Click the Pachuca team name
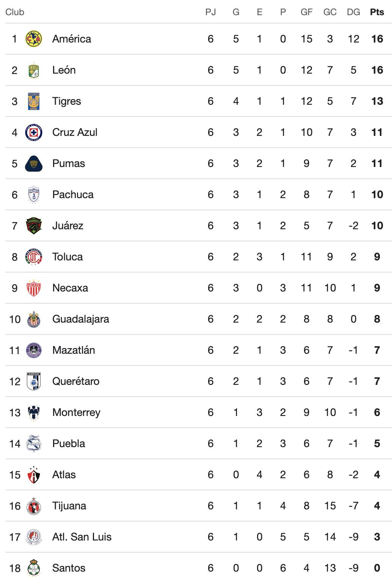This screenshot has width=392, height=583. pyautogui.click(x=73, y=194)
